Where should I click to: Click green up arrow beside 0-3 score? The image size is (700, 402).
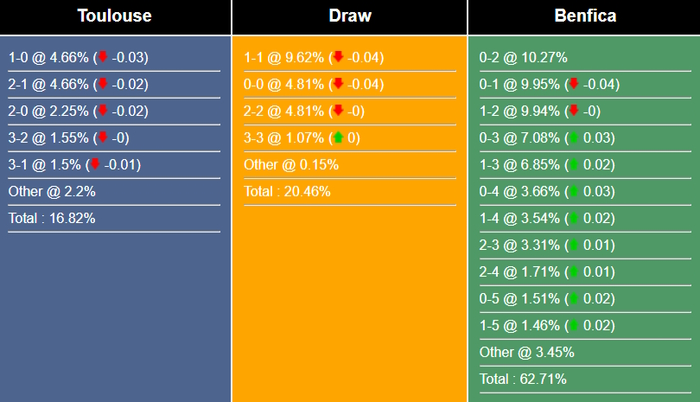click(x=573, y=138)
